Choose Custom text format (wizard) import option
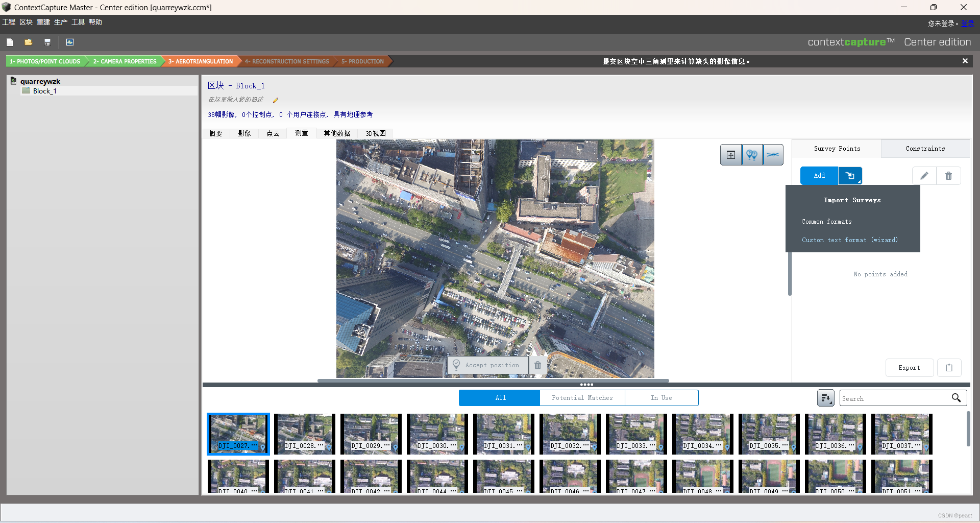Image resolution: width=980 pixels, height=523 pixels. click(850, 240)
